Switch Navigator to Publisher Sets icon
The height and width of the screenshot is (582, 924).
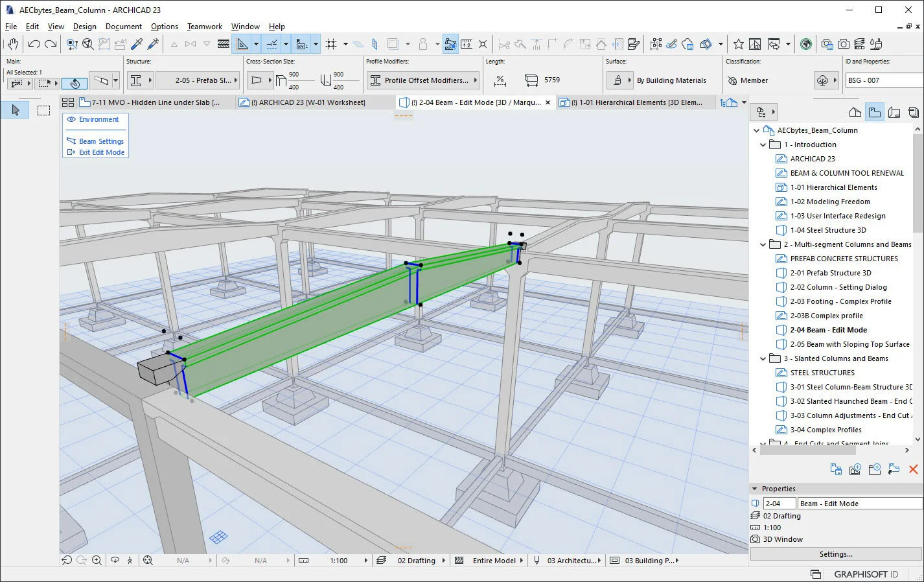(x=914, y=112)
